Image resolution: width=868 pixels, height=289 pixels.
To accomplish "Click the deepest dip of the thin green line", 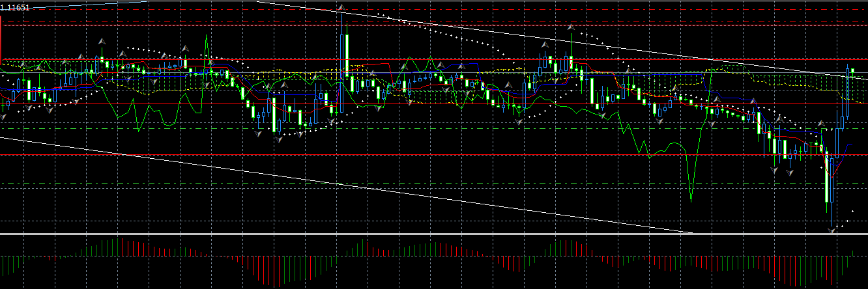I will 691,200.
